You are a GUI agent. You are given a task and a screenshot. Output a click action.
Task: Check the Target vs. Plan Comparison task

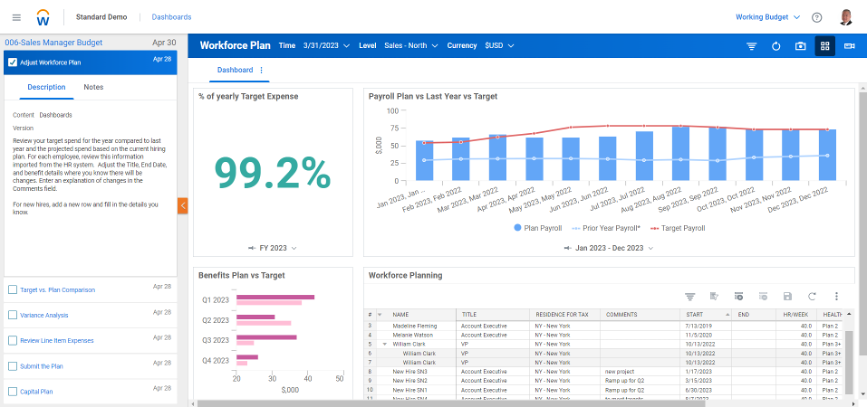click(12, 290)
